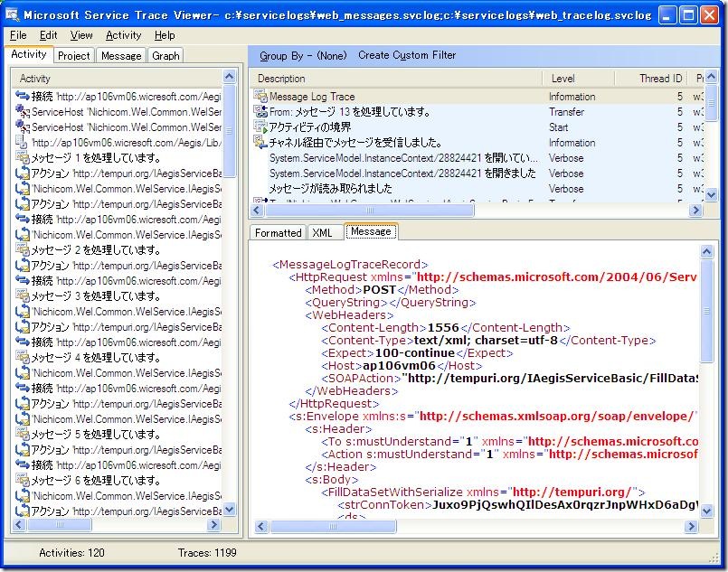Click the <Method>POST</Method> line
This screenshot has height=572, width=728.
(x=382, y=290)
